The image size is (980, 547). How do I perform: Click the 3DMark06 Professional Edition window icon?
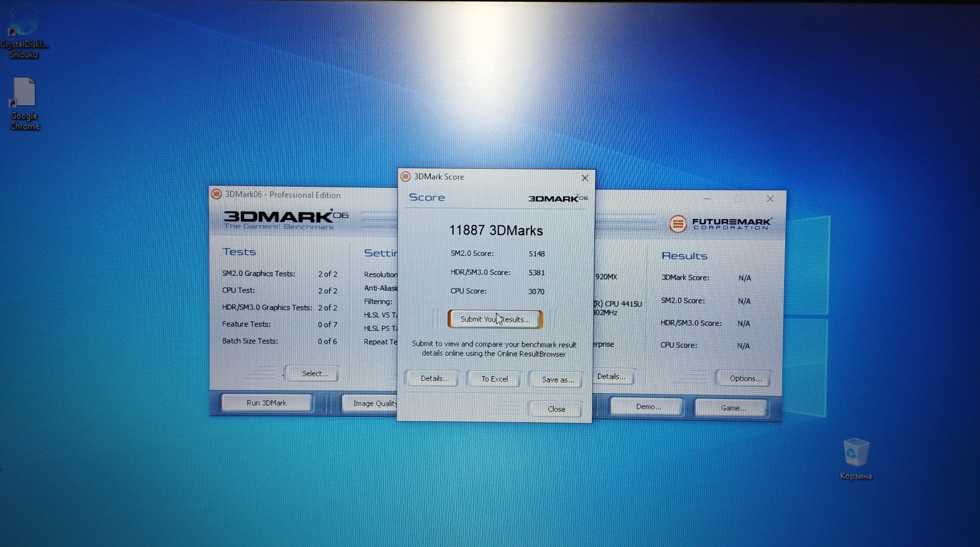pos(216,194)
